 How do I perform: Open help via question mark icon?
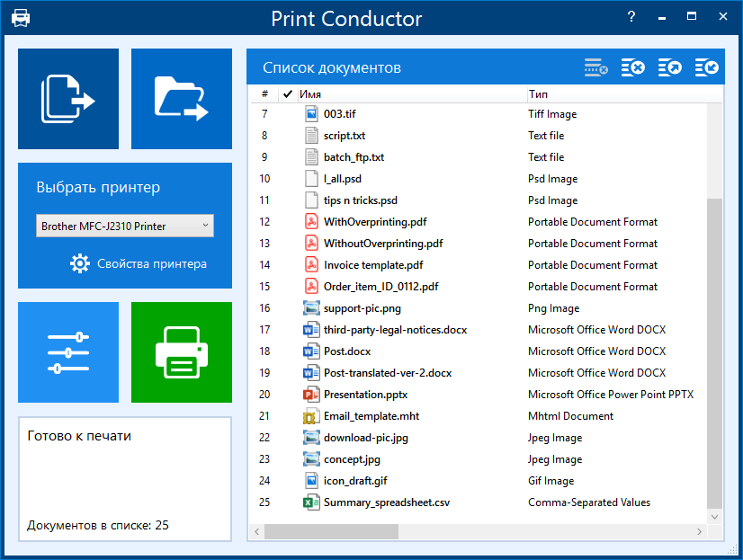[x=631, y=16]
